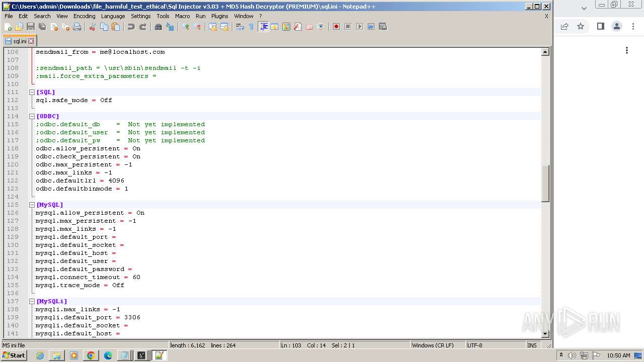Toggle the monitoring eye toolbar icon
Viewport: 644px width, 362px height.
tap(321, 27)
